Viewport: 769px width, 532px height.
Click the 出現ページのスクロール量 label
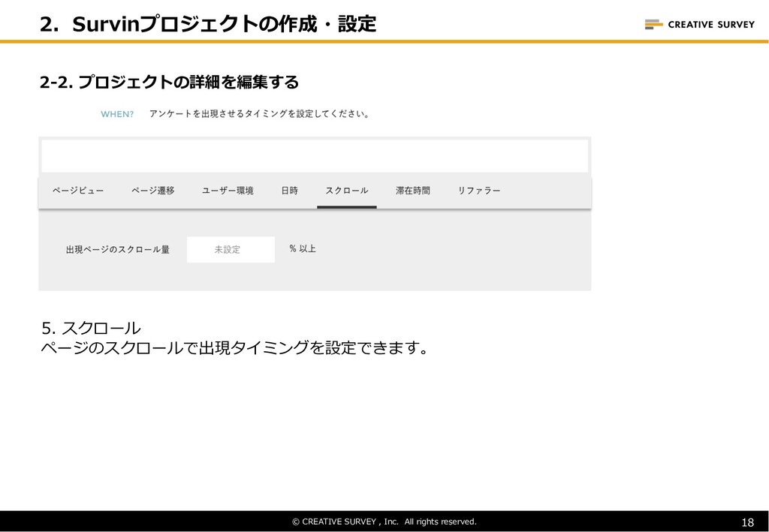[x=118, y=250]
